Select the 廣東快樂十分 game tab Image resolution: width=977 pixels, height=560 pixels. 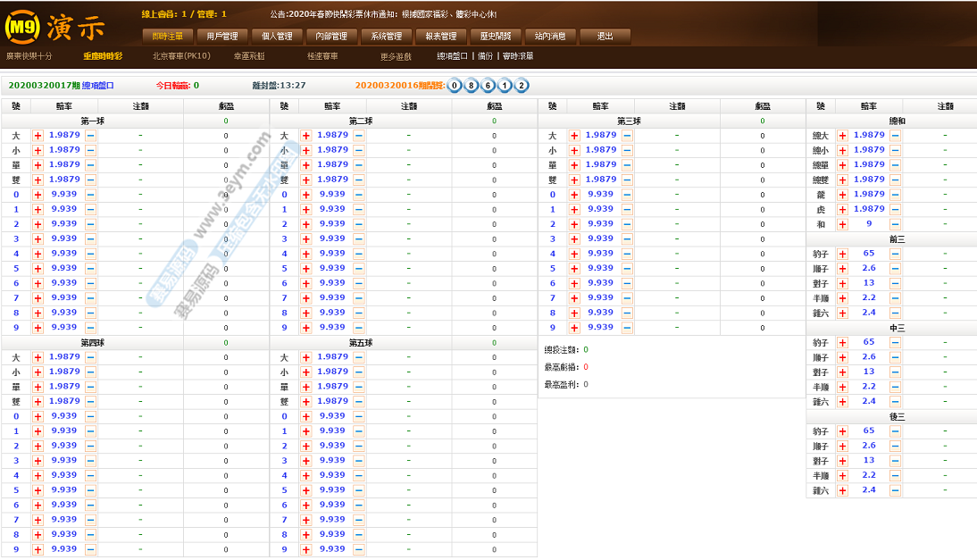click(29, 56)
